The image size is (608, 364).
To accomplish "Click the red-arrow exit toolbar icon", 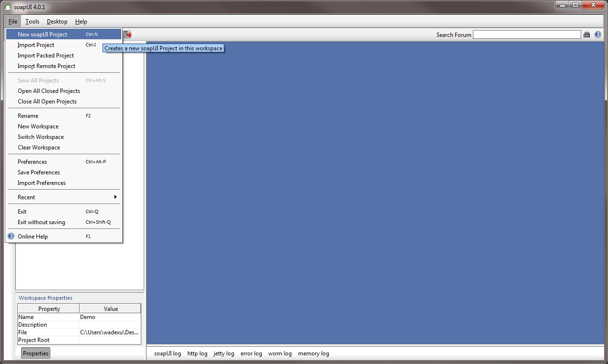I will (x=127, y=34).
